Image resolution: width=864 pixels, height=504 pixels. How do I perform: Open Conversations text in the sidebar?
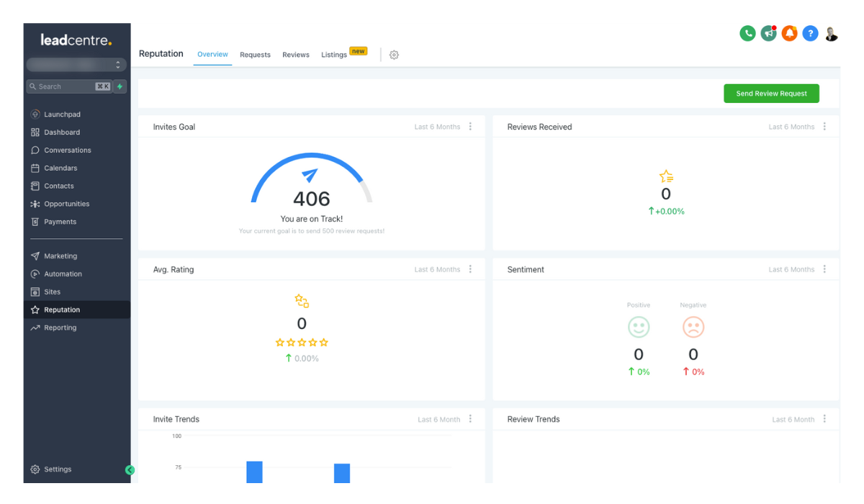(x=68, y=150)
